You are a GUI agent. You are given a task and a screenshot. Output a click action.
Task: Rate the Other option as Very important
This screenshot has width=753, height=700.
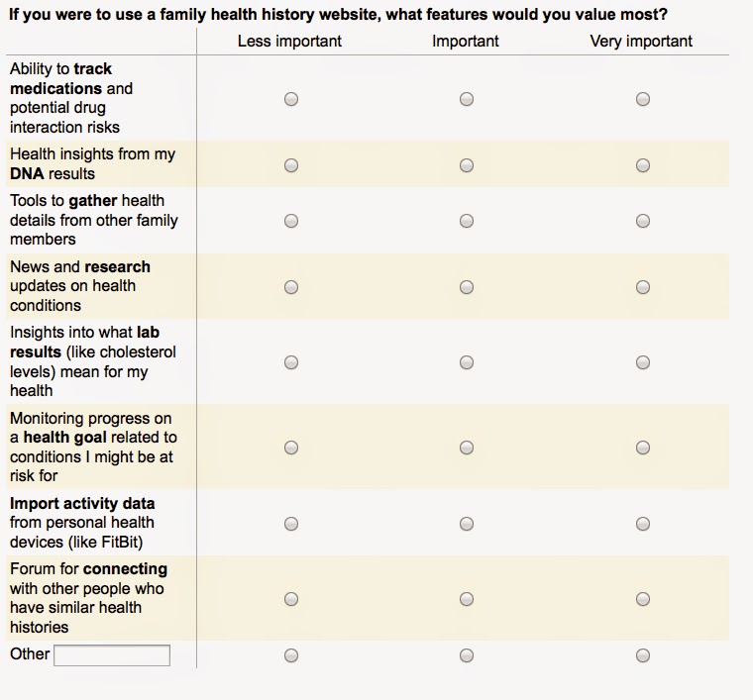[x=643, y=655]
